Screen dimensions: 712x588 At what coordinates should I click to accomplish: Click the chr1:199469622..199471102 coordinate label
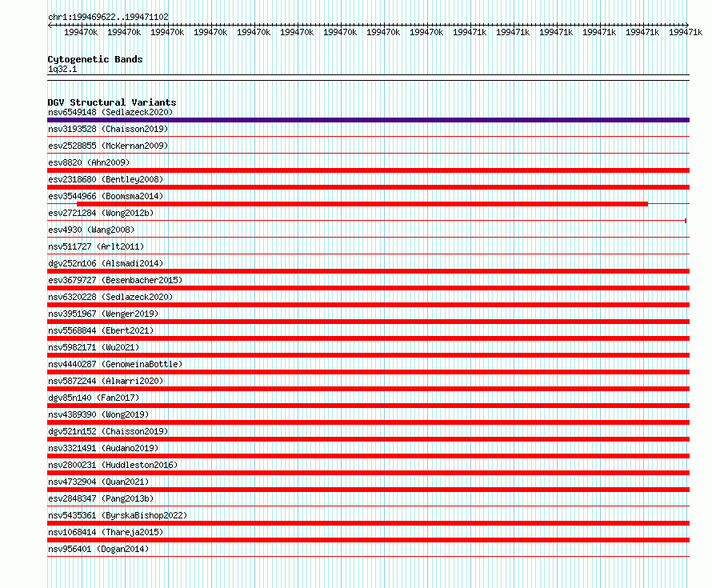[108, 17]
